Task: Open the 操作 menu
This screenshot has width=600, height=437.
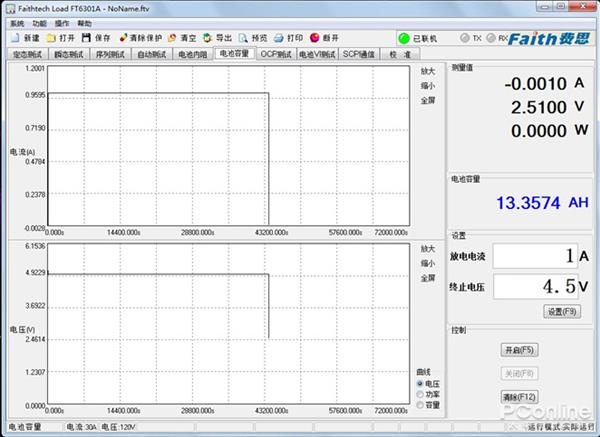Action: pyautogui.click(x=62, y=24)
